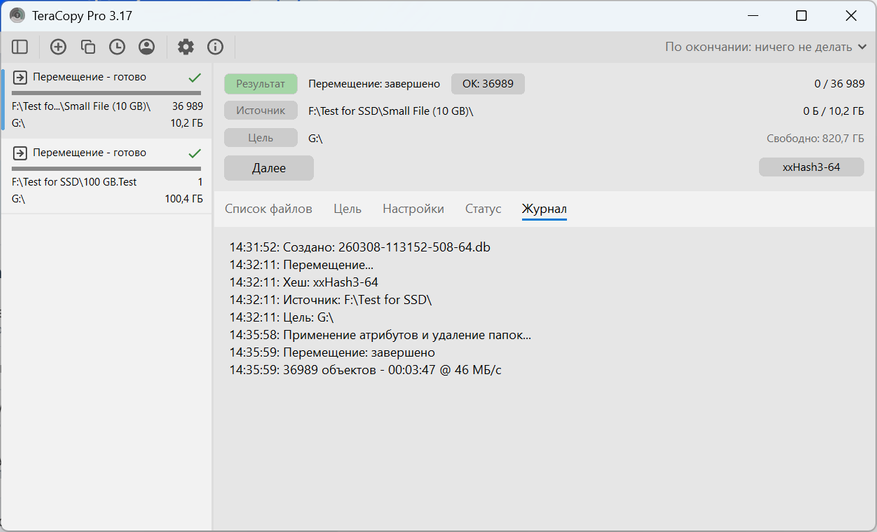This screenshot has width=877, height=532.
Task: Click the Далее button
Action: pyautogui.click(x=269, y=168)
